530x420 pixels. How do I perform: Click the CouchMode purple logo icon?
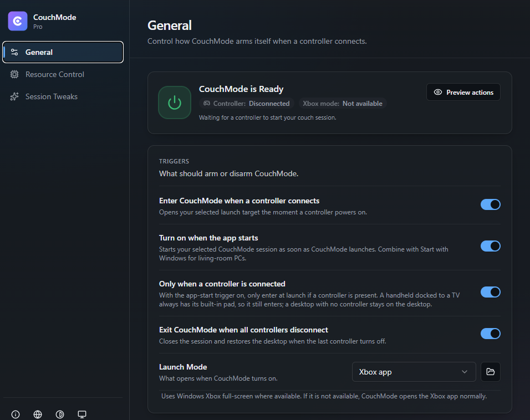click(x=18, y=21)
